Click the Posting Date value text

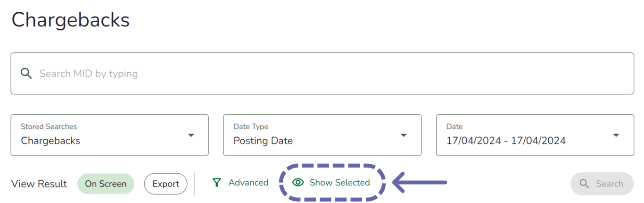point(263,141)
